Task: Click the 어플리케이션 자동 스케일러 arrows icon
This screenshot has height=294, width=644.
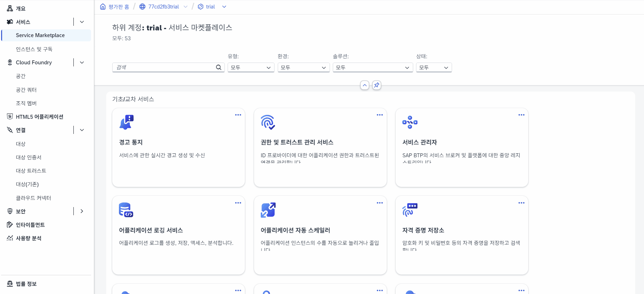Action: coord(268,210)
